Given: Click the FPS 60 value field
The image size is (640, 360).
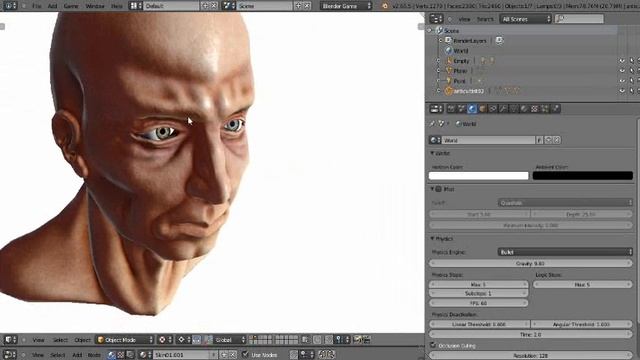Looking at the screenshot, I should point(478,303).
